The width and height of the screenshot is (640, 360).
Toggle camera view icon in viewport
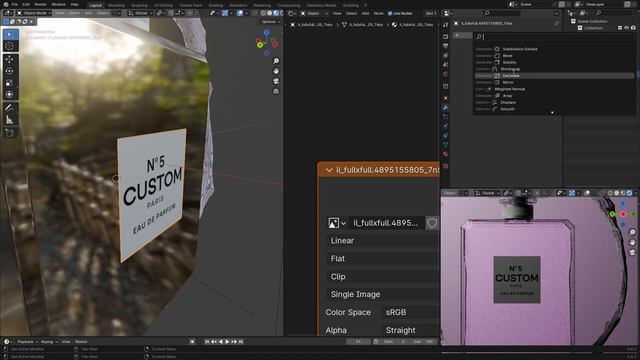point(276,81)
